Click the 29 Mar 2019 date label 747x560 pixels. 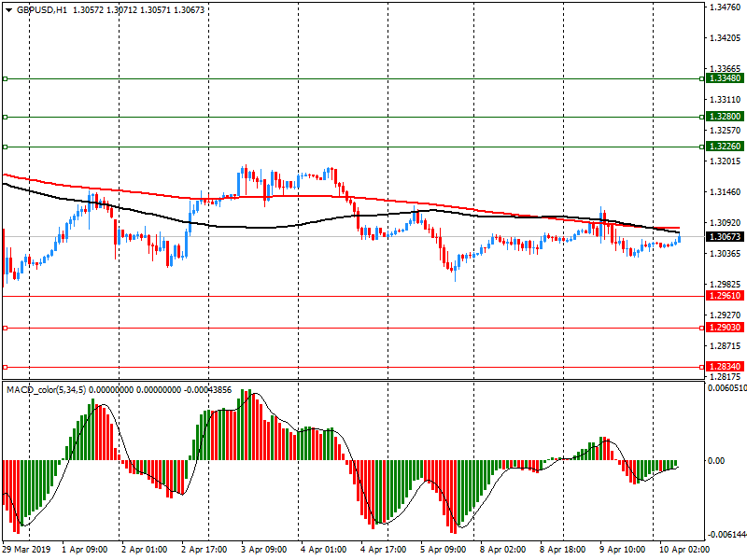click(x=28, y=550)
